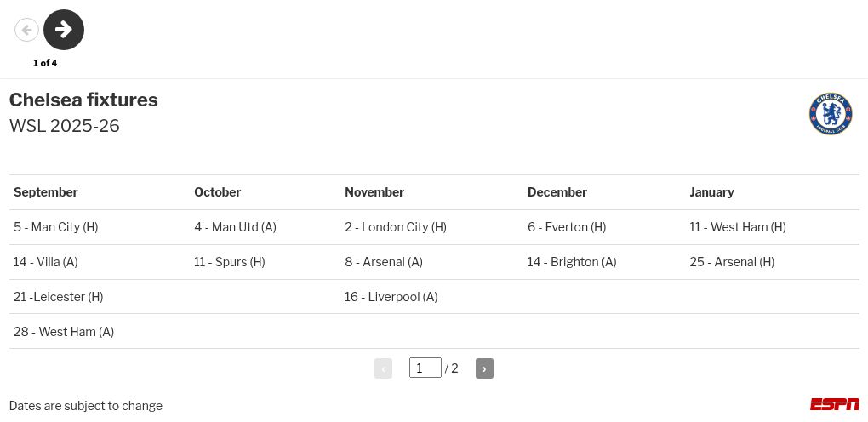Click previous table page chevron
This screenshot has height=422, width=868.
(x=383, y=368)
